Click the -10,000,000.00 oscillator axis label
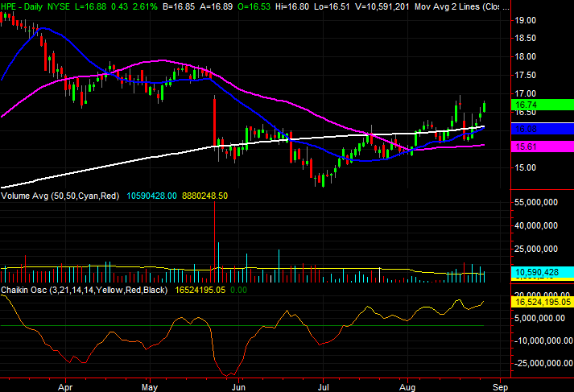 543,340
